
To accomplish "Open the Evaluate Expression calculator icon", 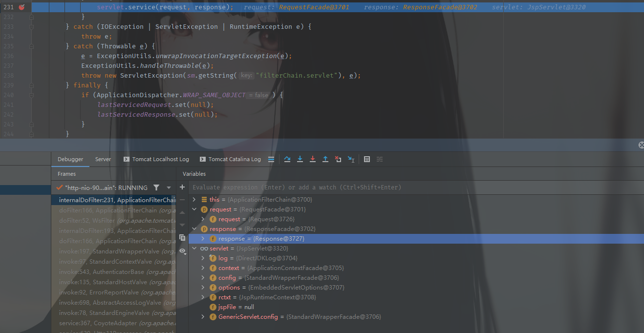I will 367,159.
